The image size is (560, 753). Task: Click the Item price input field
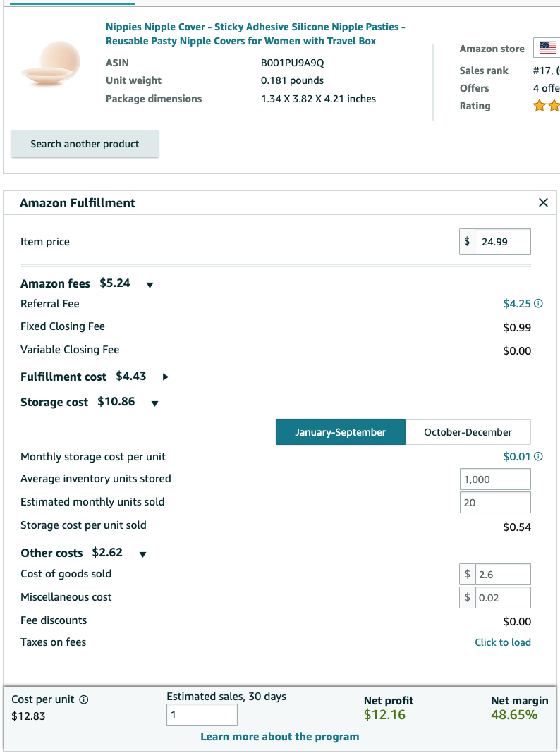(x=503, y=242)
